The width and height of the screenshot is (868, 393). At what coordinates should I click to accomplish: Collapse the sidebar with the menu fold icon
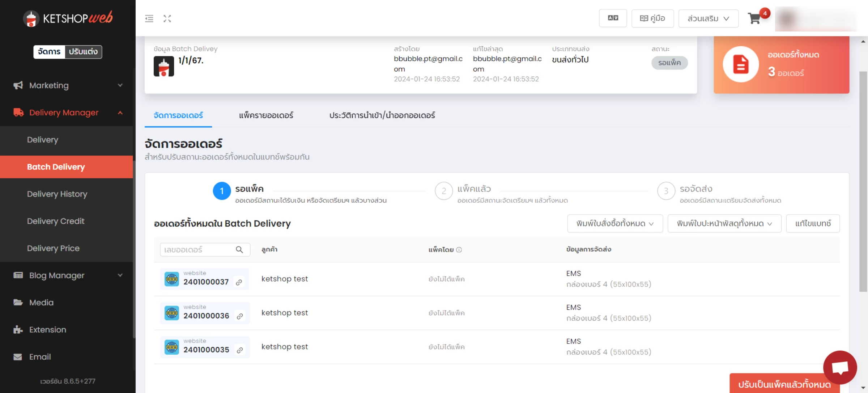pyautogui.click(x=149, y=18)
